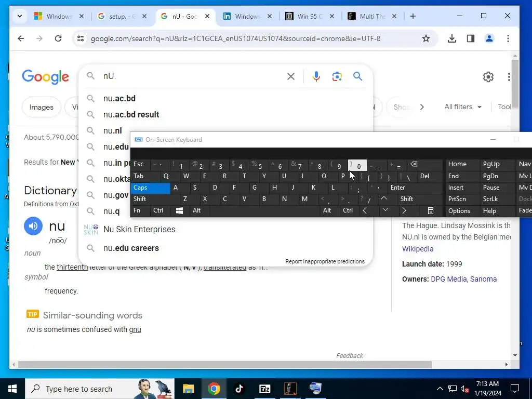The width and height of the screenshot is (532, 399).
Task: Show hidden system tray icons
Action: pos(440,389)
